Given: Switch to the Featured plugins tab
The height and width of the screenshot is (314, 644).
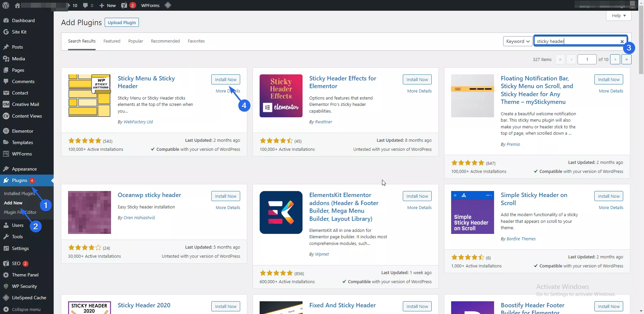Looking at the screenshot, I should [x=112, y=41].
